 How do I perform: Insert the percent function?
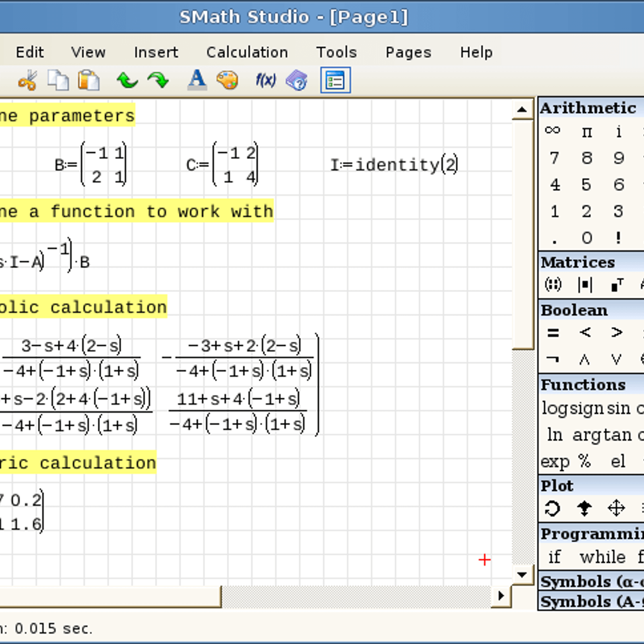[x=584, y=461]
